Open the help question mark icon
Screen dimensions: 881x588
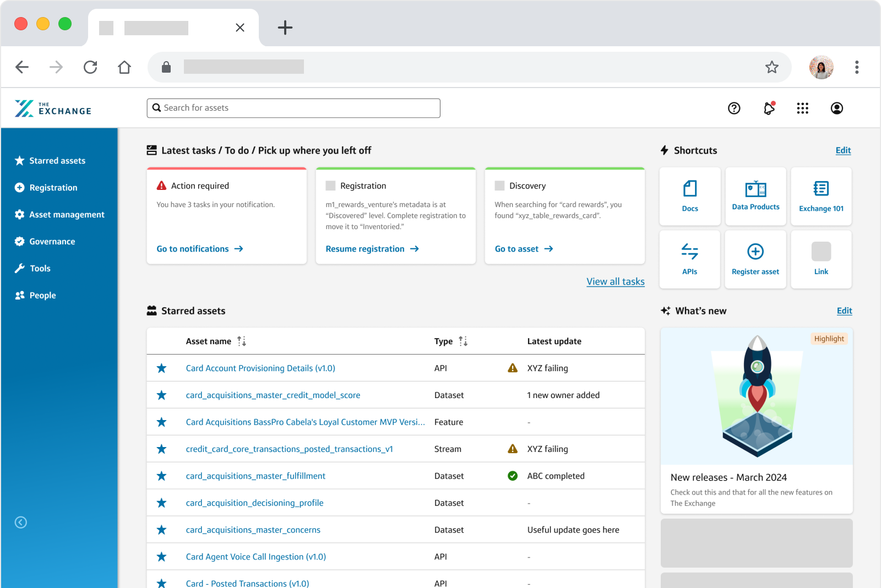click(x=734, y=108)
